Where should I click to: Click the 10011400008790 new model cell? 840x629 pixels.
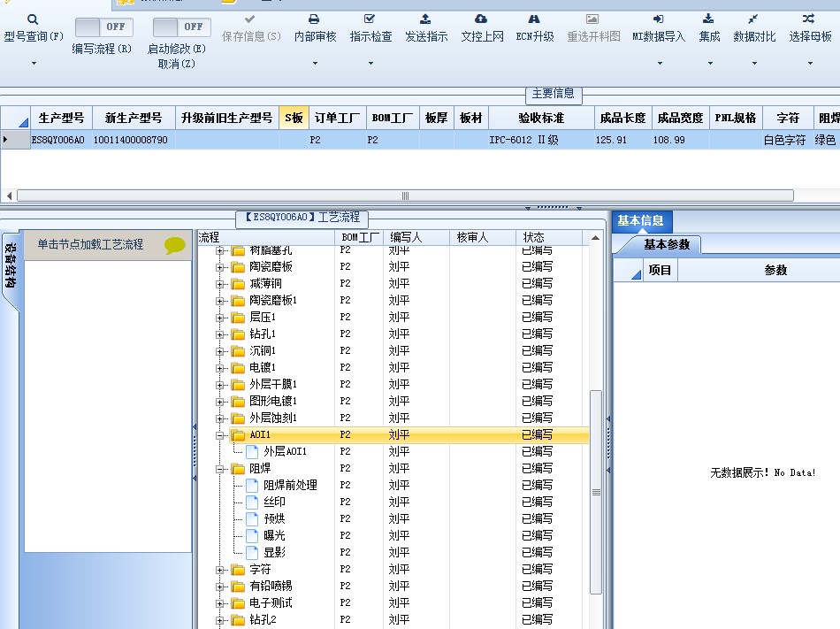click(134, 140)
